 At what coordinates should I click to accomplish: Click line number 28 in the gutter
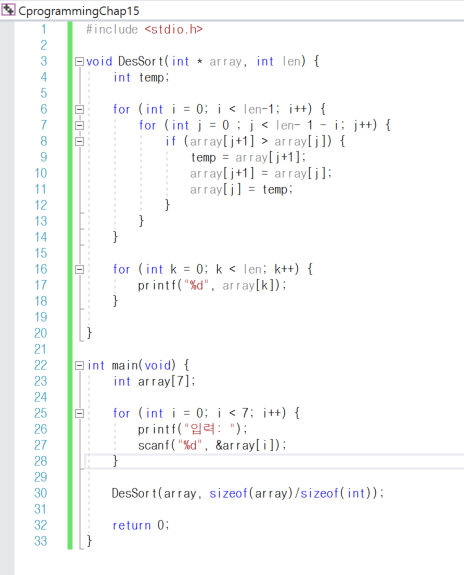point(41,461)
